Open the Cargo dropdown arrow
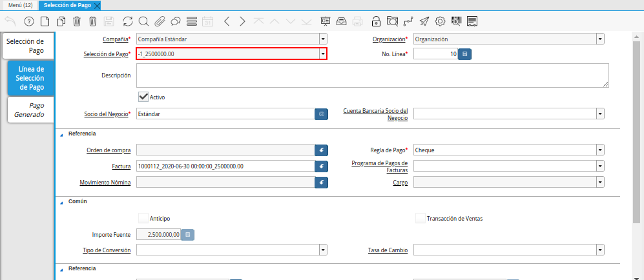 601,182
